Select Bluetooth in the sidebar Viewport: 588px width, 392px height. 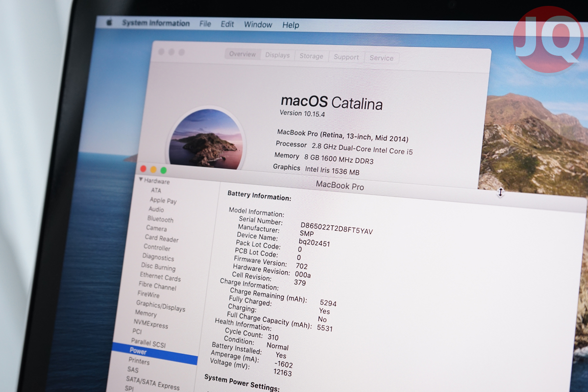tap(160, 219)
